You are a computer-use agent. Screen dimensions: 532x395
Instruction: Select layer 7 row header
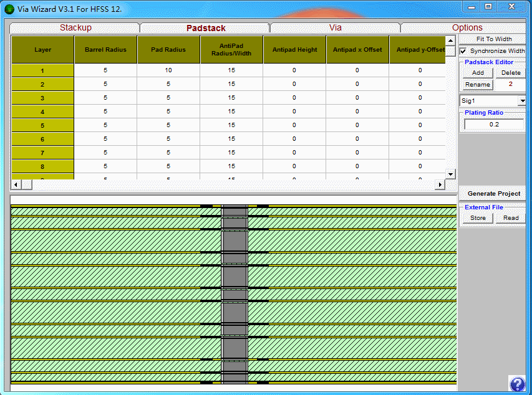42,153
